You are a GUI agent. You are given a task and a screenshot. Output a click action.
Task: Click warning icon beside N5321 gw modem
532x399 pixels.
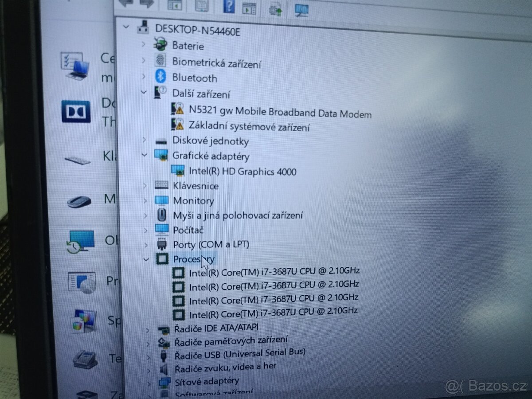coord(178,109)
